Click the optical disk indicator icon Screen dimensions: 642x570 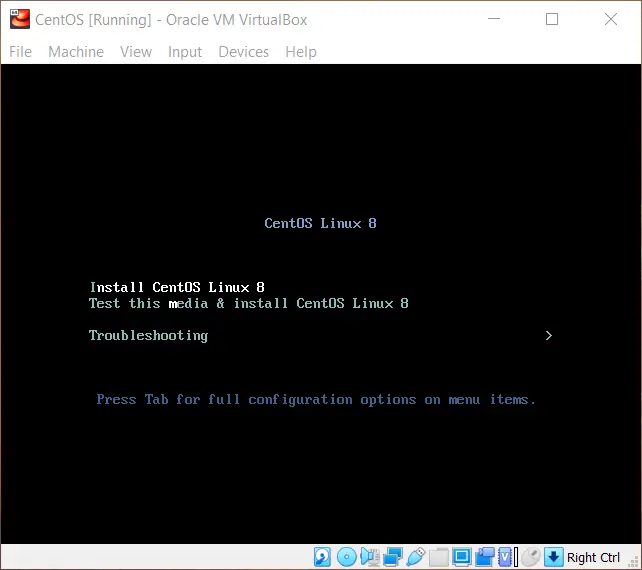(346, 557)
